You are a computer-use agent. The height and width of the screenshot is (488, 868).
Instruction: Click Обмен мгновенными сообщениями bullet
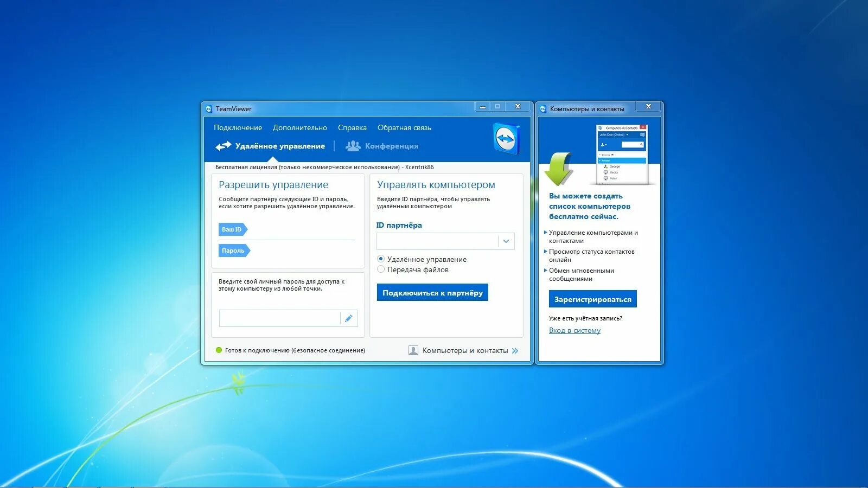tap(581, 274)
